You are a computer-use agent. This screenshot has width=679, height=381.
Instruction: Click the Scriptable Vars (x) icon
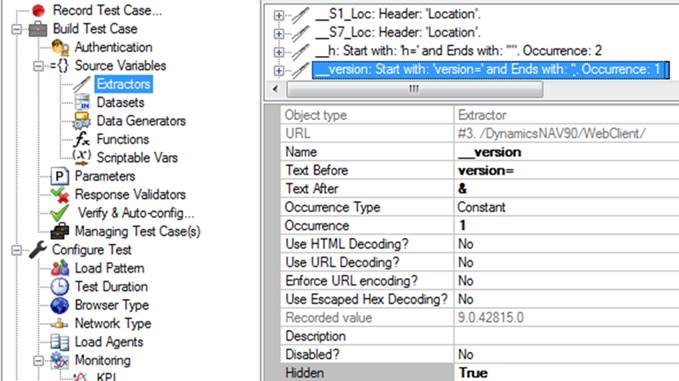[81, 158]
